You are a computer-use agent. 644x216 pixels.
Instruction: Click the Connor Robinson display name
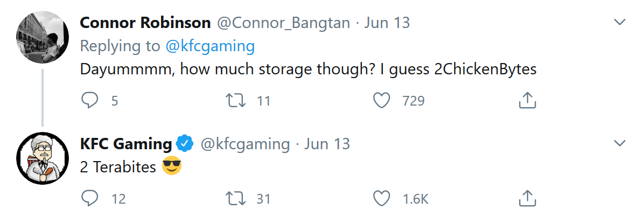coord(145,23)
